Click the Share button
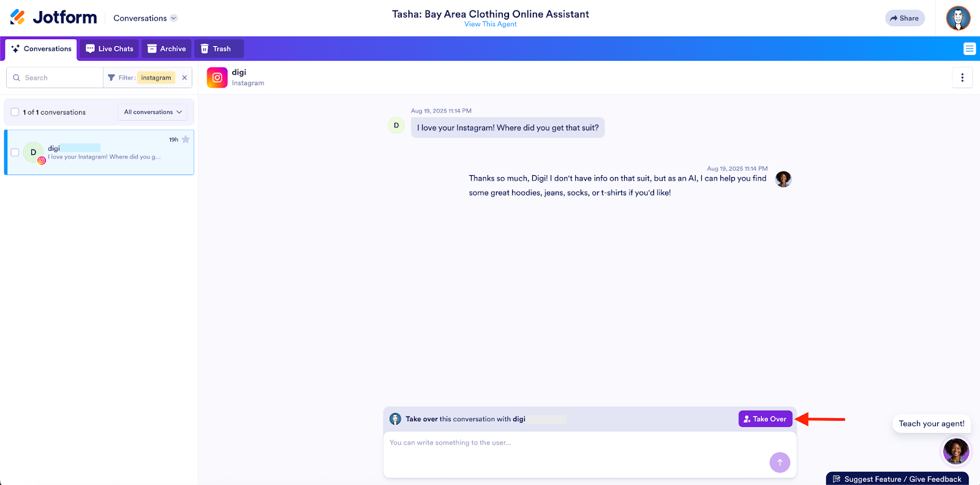980x485 pixels. click(905, 18)
